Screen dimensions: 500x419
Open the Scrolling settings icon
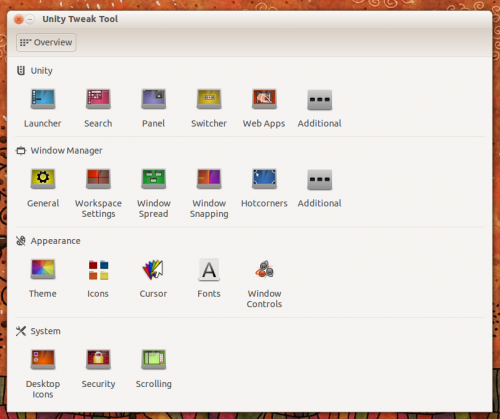[153, 359]
